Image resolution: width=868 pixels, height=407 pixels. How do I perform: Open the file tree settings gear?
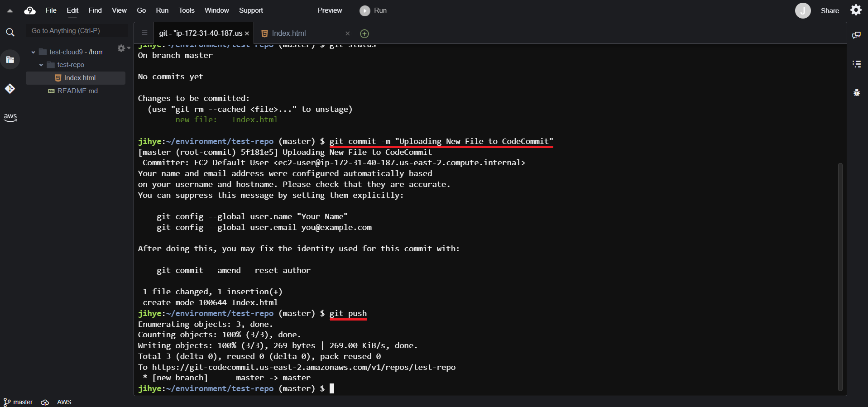[x=121, y=48]
